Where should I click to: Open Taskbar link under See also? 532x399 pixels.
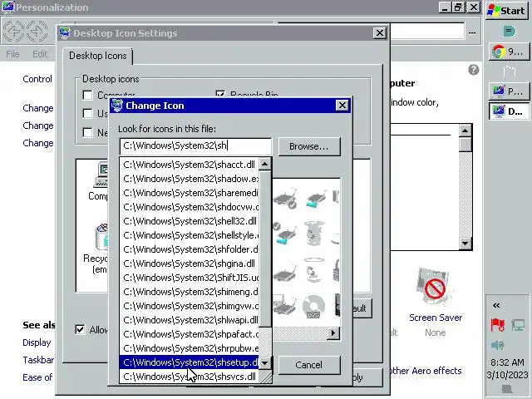tap(38, 360)
